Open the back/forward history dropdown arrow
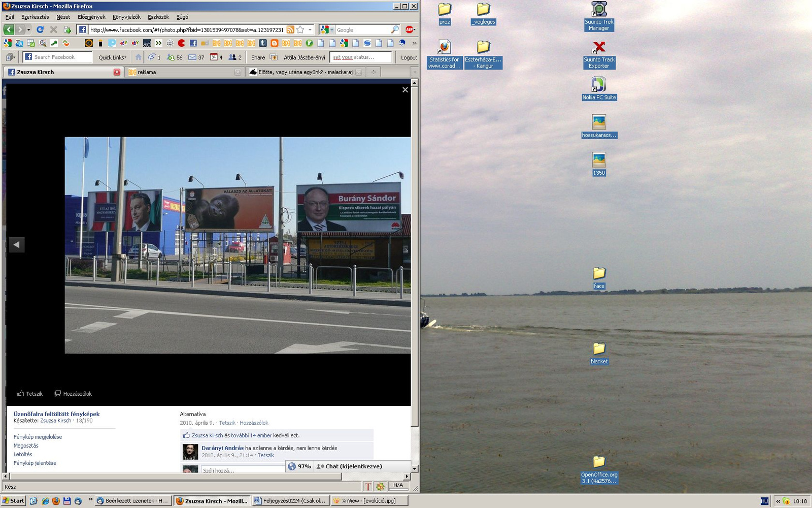This screenshot has width=812, height=508. point(29,30)
